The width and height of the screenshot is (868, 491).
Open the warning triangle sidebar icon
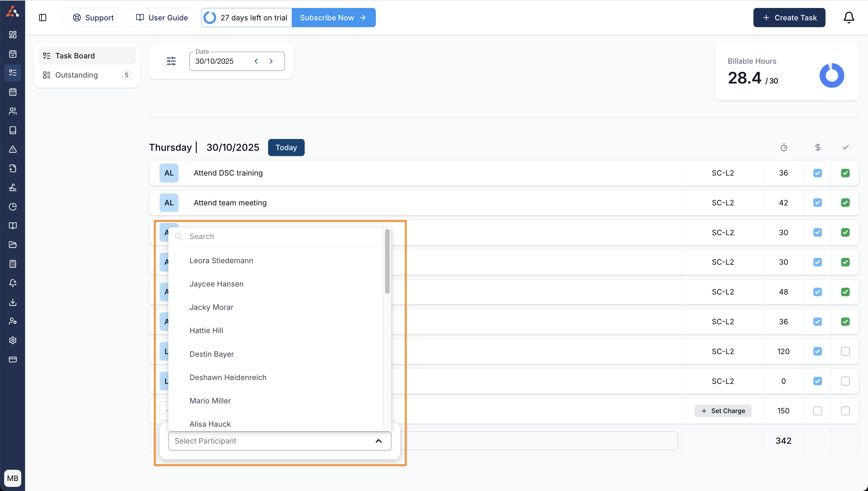point(13,149)
